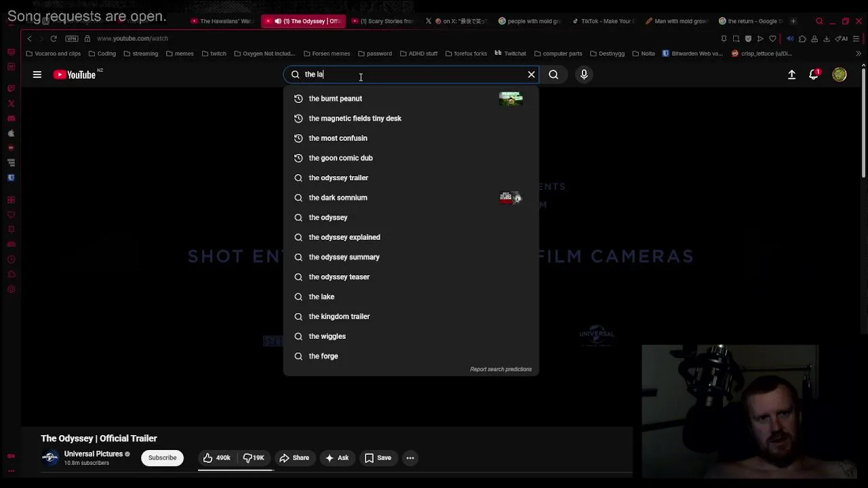This screenshot has width=868, height=488.
Task: Open the account avatar menu
Action: pos(840,75)
